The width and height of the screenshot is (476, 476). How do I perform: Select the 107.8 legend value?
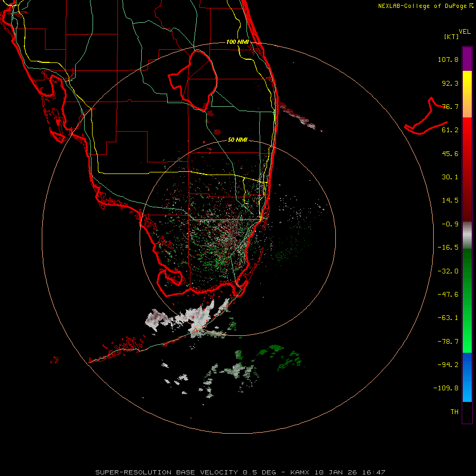(448, 59)
